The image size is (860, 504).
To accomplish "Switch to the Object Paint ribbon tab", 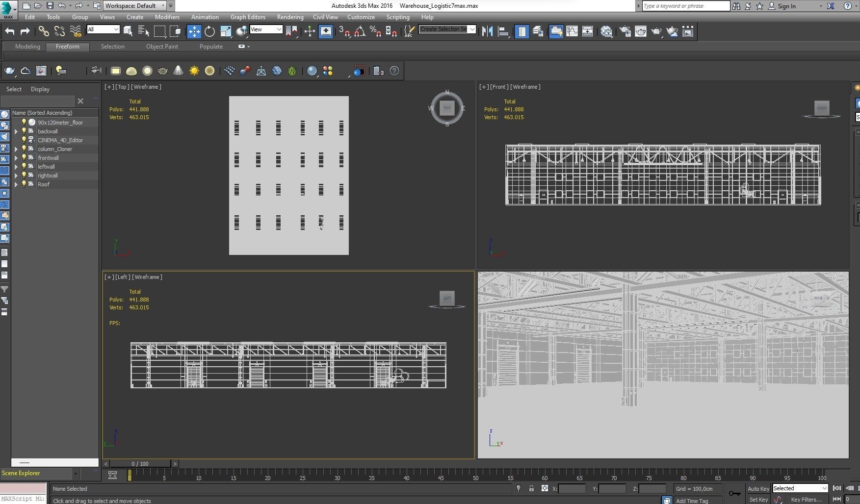I will coord(162,47).
